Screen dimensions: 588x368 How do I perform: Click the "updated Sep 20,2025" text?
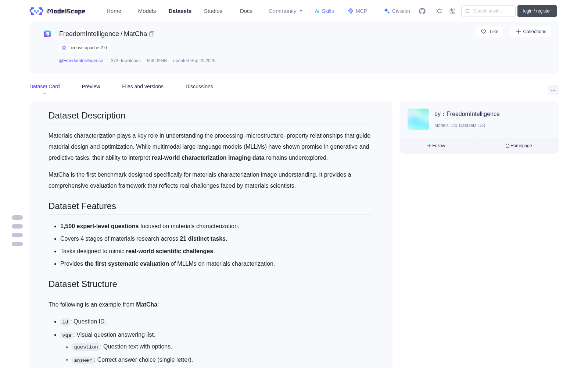194,61
